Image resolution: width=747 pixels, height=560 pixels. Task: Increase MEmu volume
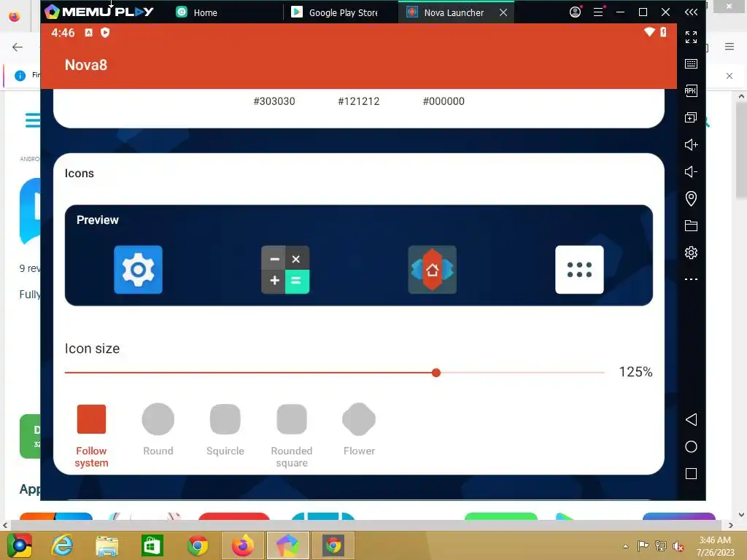coord(691,145)
